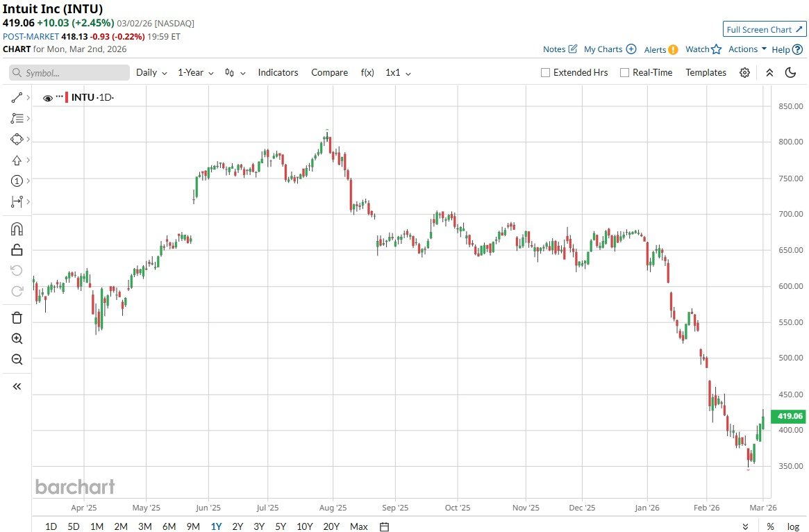Open the Templates menu

tap(706, 73)
